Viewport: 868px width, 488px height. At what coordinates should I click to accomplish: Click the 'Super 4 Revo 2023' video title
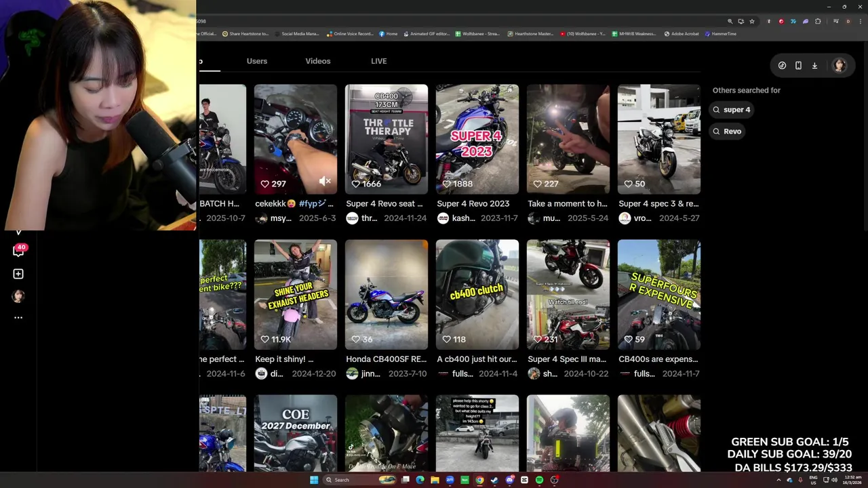473,203
